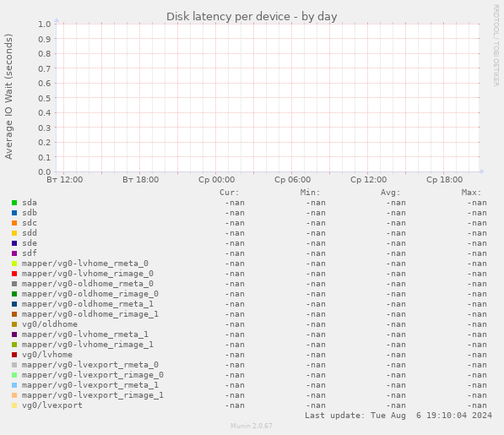Screen dimensions: 504x435
Task: Click the green sda legend color swatch
Action: click(x=14, y=203)
